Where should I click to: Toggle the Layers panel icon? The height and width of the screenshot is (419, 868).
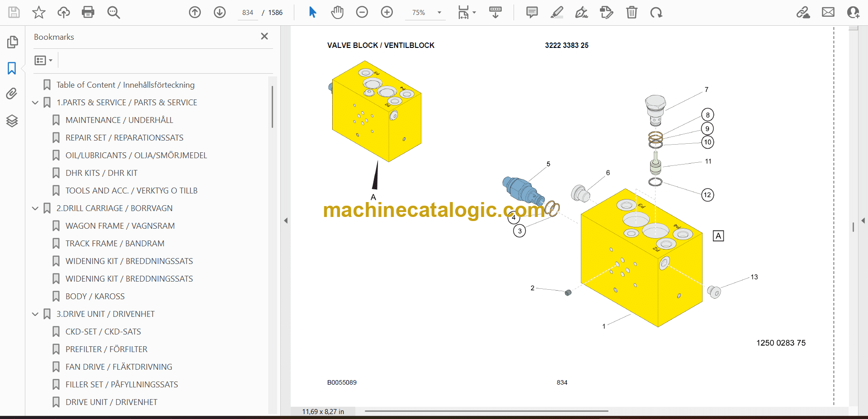[x=12, y=121]
